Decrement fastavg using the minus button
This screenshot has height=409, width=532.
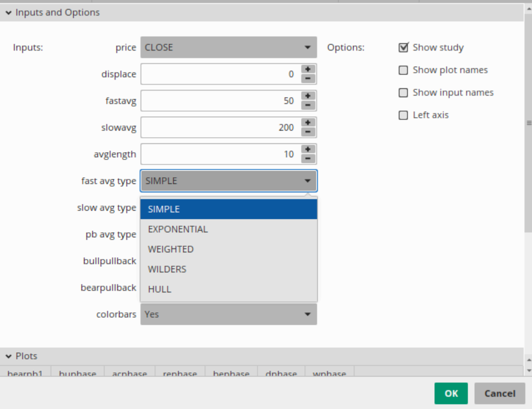point(308,106)
